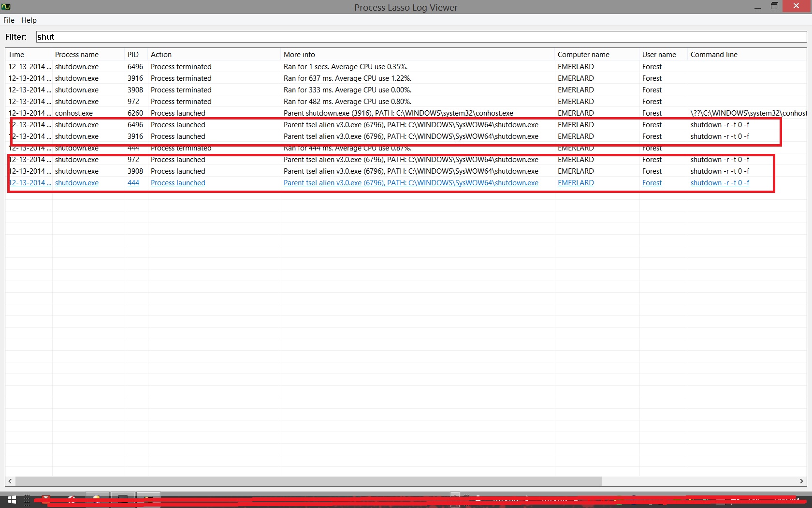The height and width of the screenshot is (508, 812).
Task: Select 'shutdown -r -t 0 -f' in PID 6496 row
Action: point(720,125)
